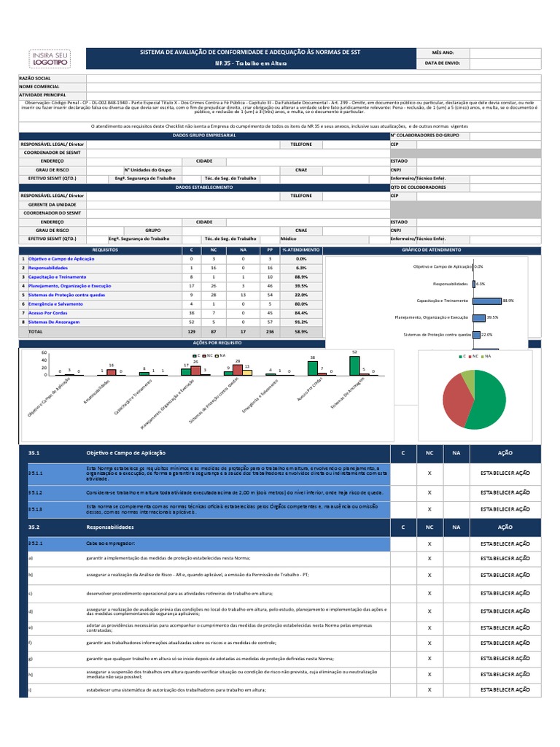Click the DATA DE ENVIO input cell

[505, 63]
